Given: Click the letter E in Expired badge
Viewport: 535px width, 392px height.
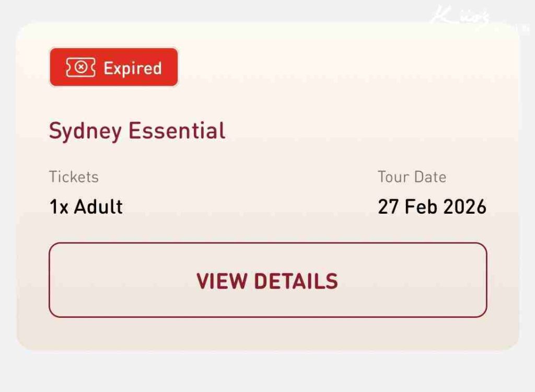Looking at the screenshot, I should coord(108,68).
